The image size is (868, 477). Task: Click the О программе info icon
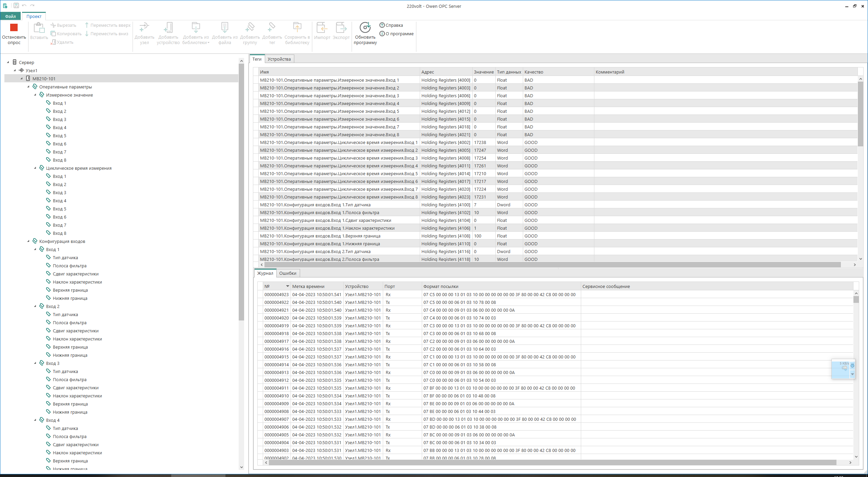click(x=382, y=34)
